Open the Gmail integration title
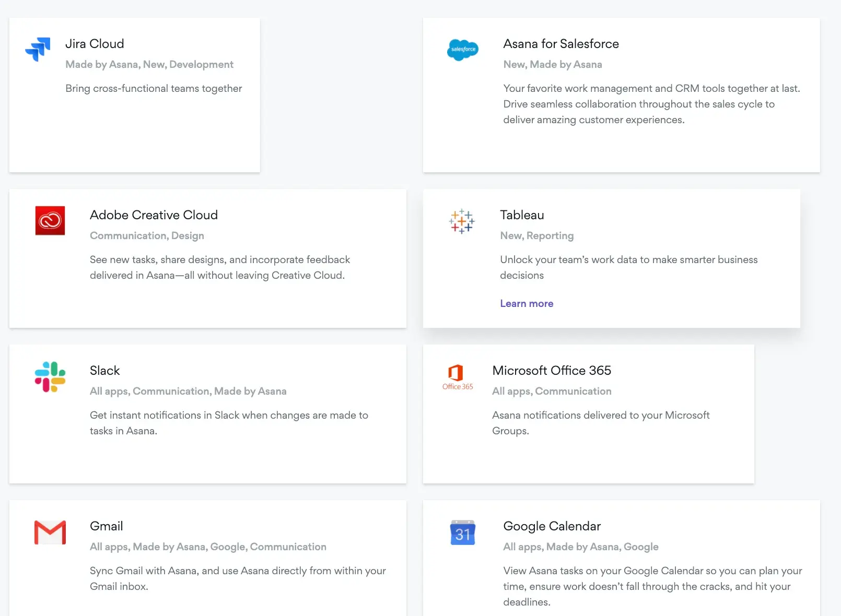The height and width of the screenshot is (616, 841). 106,526
